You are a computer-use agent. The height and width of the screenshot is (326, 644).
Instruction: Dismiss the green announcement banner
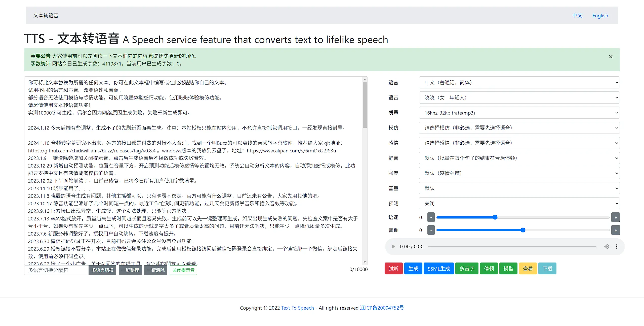611,57
